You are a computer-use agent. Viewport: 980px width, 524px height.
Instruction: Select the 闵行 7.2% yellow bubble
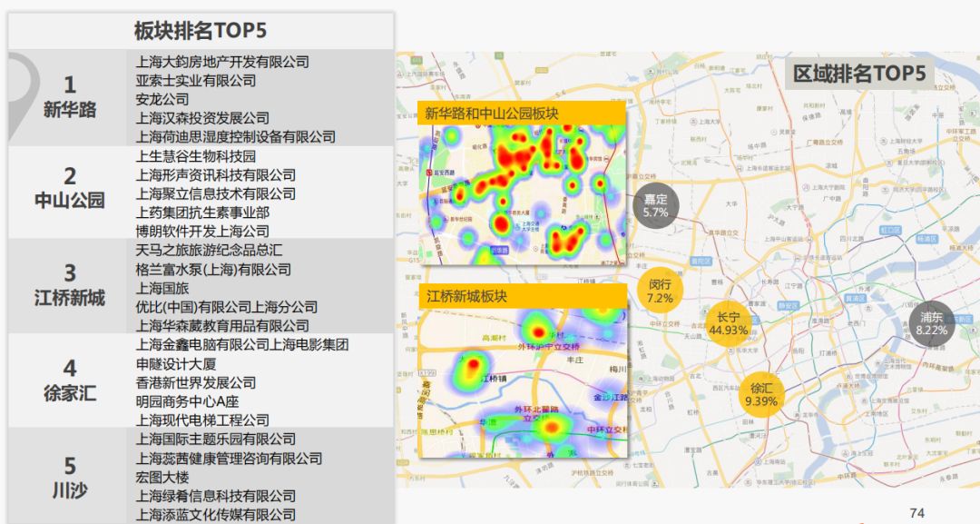coord(660,292)
